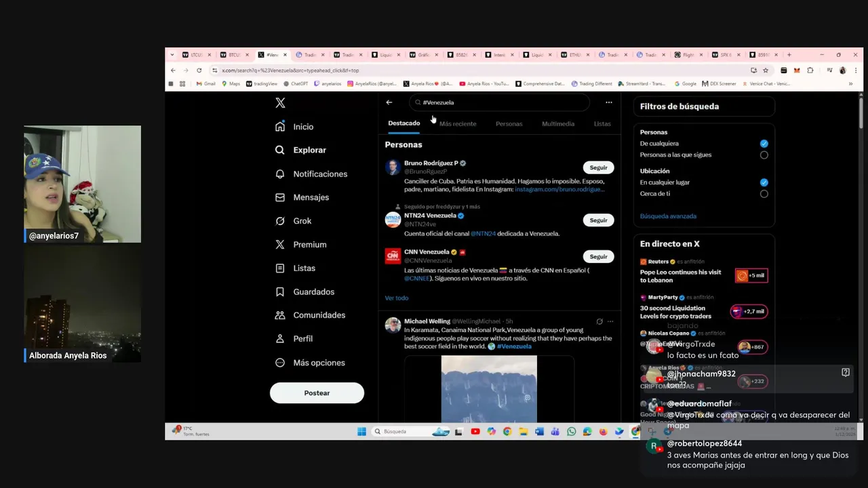
Task: Open YouTube from the taskbar
Action: (475, 432)
